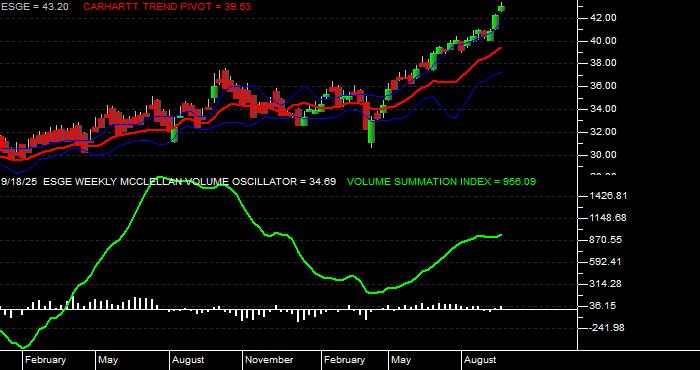Click the VOLUME SUMMATION INDEX = 956.09 label

click(442, 182)
